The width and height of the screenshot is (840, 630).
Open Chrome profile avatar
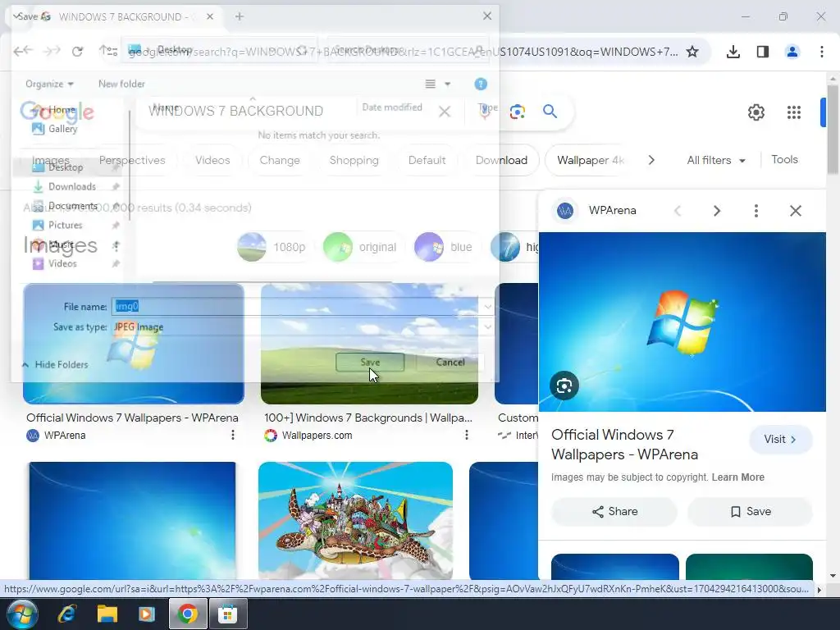tap(792, 52)
